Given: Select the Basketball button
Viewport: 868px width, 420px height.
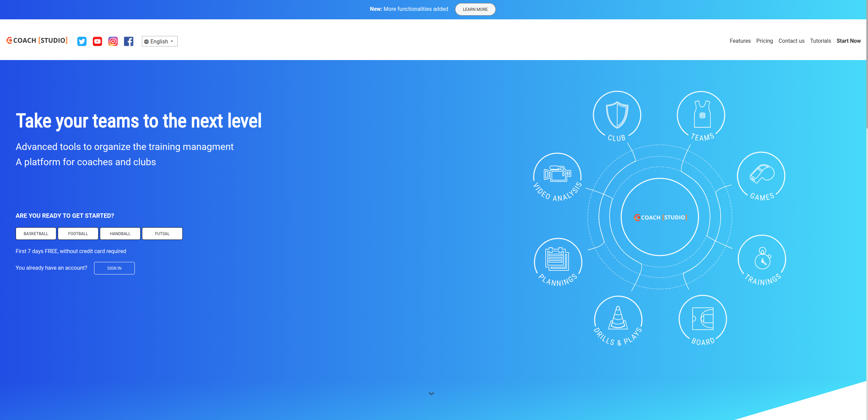Looking at the screenshot, I should click(x=36, y=233).
